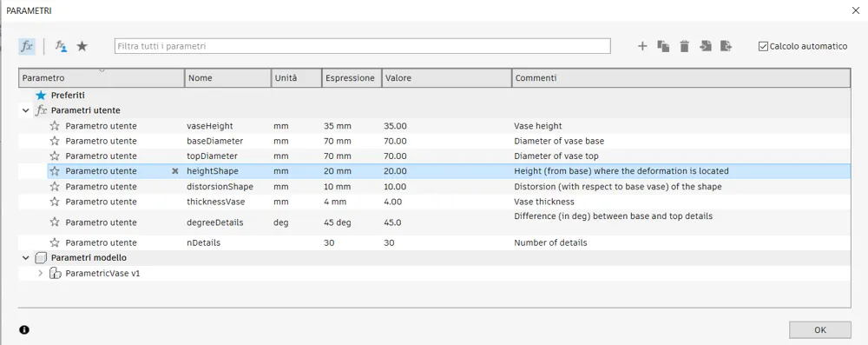Click the 20 mm expression of heightShape
The width and height of the screenshot is (868, 345).
[x=338, y=171]
